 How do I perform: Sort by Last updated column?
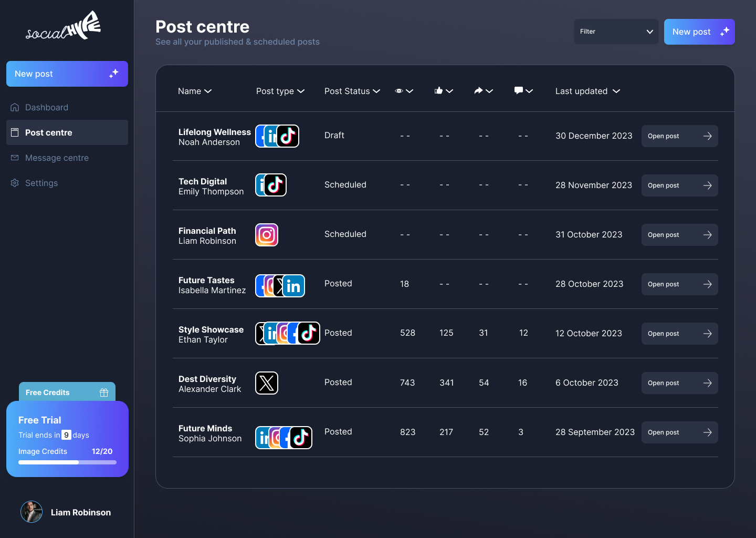[x=587, y=91]
